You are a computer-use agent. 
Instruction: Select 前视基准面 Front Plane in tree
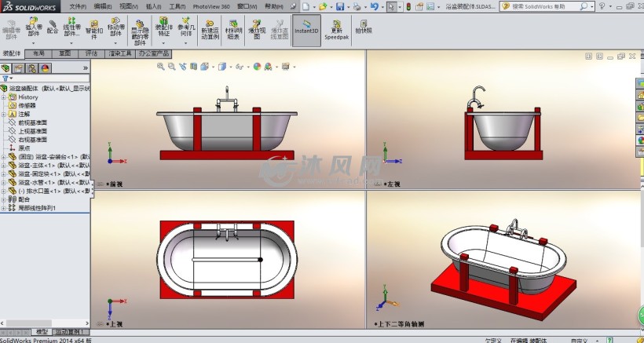pyautogui.click(x=32, y=122)
